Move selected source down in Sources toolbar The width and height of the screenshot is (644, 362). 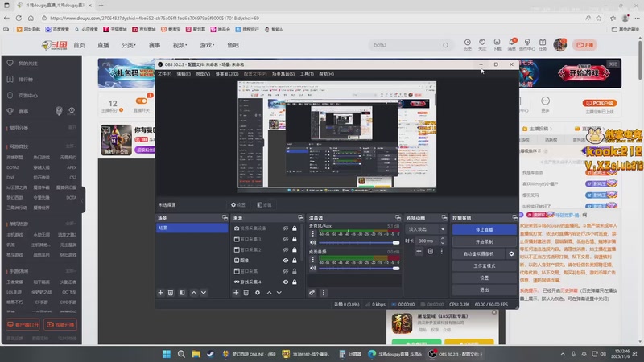coord(279,293)
